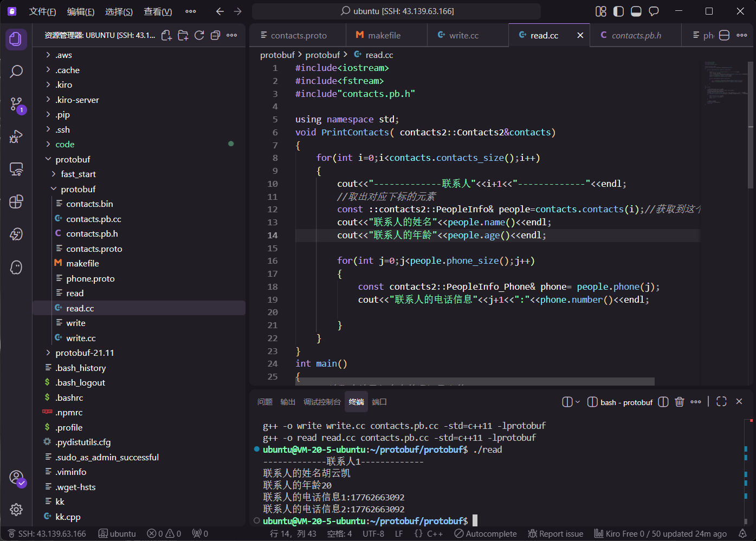Open the Explorer view in activity bar
This screenshot has height=541, width=756.
click(x=16, y=39)
